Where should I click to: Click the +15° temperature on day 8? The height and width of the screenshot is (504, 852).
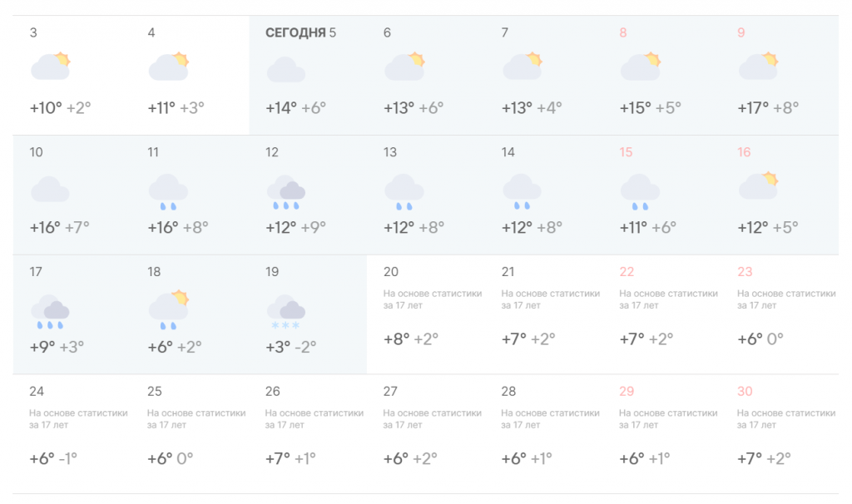pos(635,108)
